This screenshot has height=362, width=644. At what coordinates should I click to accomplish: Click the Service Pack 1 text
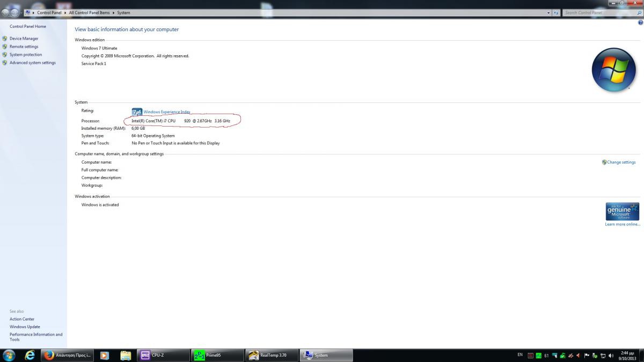(94, 64)
